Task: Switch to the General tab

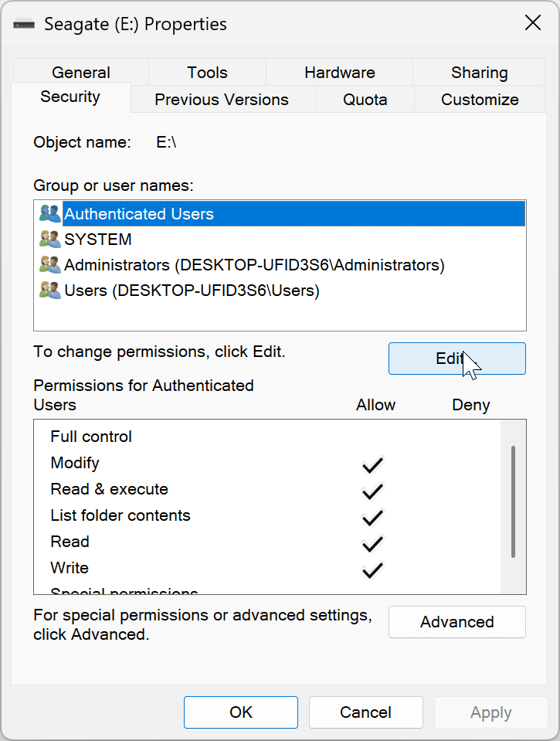Action: point(80,72)
